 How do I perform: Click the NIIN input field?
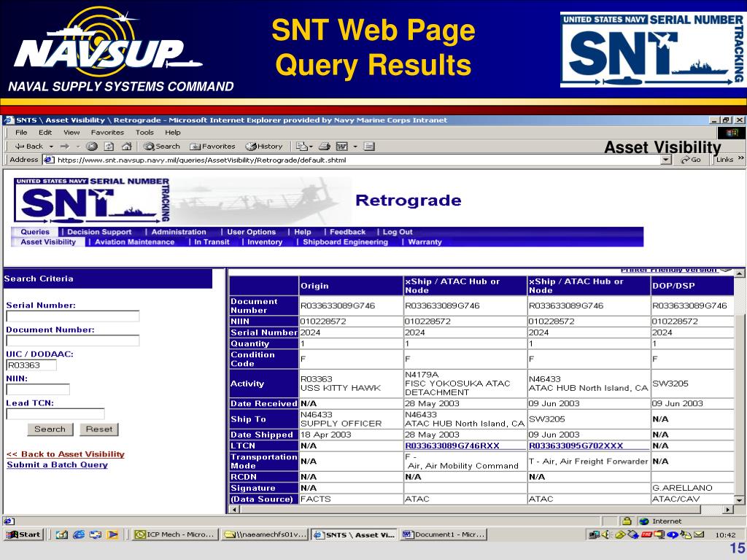[38, 389]
